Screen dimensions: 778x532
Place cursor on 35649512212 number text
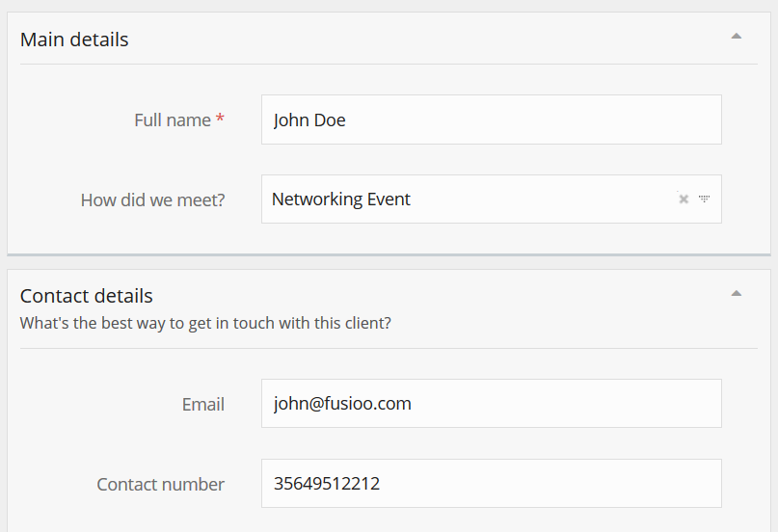tap(326, 484)
